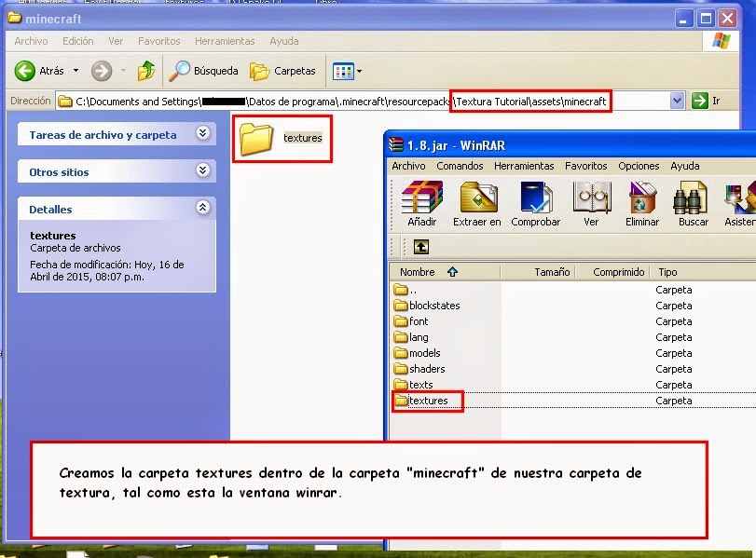Select the shaders folder in WinRAR
The height and width of the screenshot is (558, 756).
[x=419, y=369]
